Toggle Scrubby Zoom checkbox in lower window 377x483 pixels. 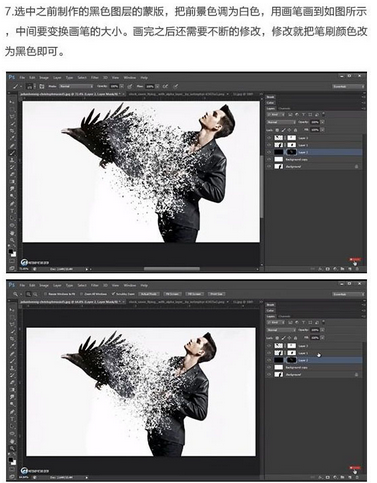point(113,294)
